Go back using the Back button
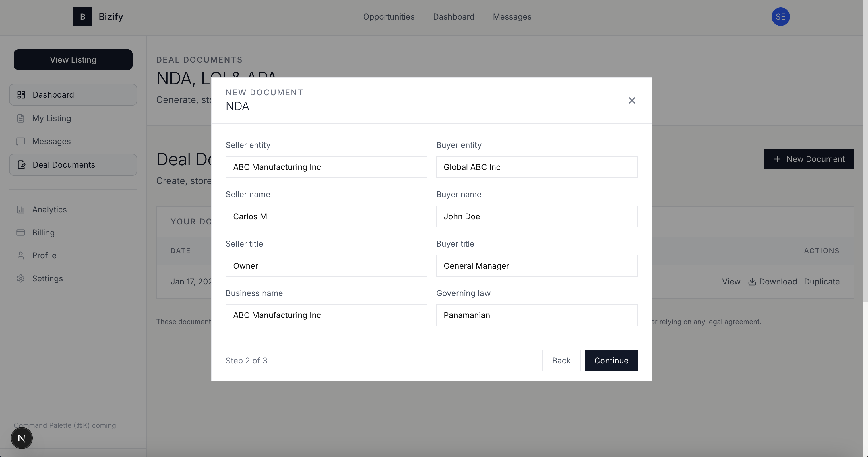Image resolution: width=868 pixels, height=457 pixels. (x=561, y=360)
